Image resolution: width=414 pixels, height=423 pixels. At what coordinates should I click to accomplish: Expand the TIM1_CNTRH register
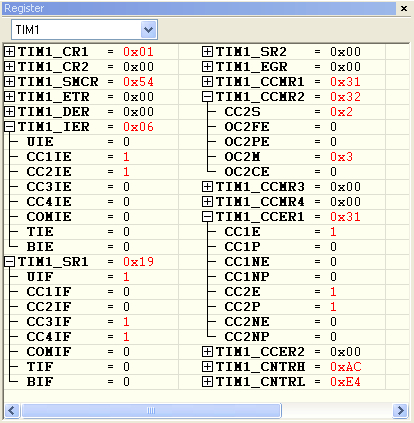(x=207, y=367)
